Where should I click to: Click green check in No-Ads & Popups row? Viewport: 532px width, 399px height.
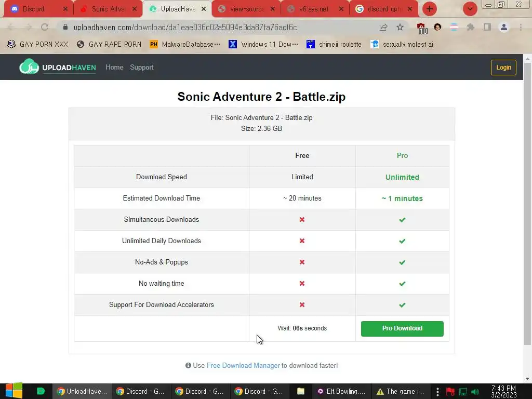click(402, 262)
